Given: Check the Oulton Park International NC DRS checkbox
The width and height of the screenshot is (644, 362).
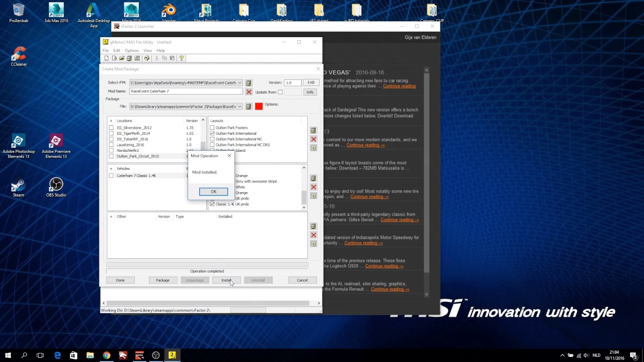Looking at the screenshot, I should (212, 145).
